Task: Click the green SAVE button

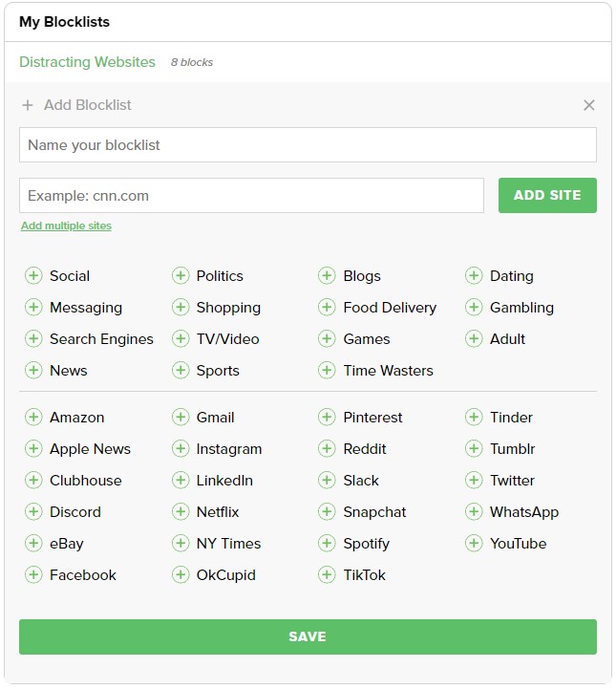Action: coord(308,636)
